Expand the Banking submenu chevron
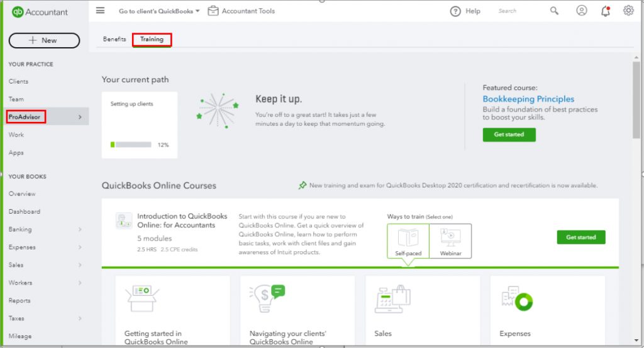Screen dimensions: 644x348 click(x=80, y=229)
